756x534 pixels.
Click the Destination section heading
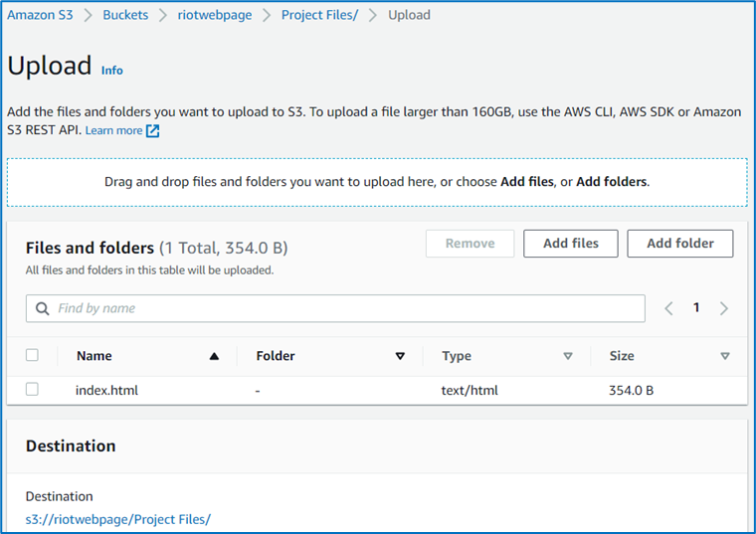click(x=71, y=445)
